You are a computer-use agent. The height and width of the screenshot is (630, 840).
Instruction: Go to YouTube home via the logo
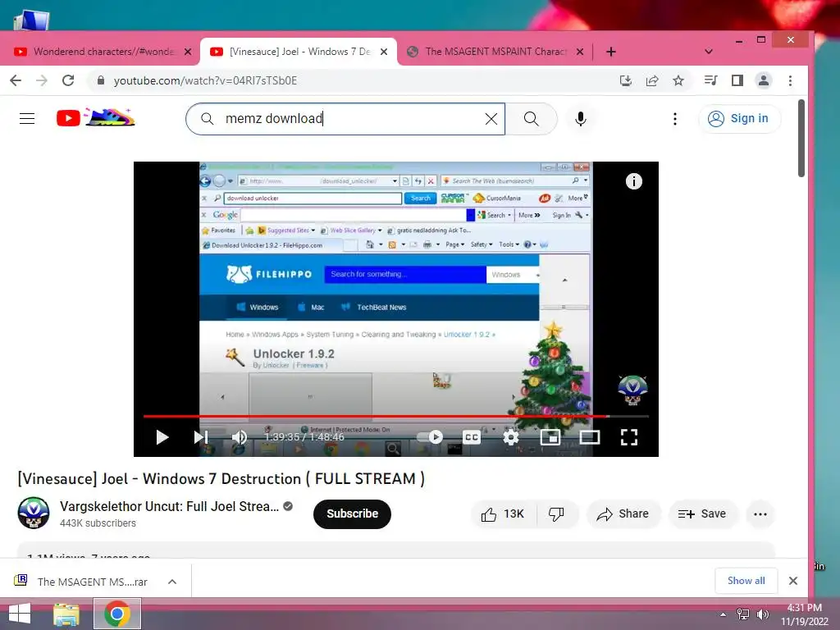tap(95, 117)
